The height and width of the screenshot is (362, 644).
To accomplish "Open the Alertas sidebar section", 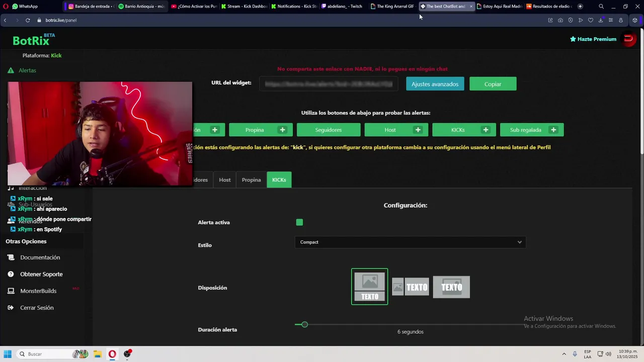I will 27,70.
